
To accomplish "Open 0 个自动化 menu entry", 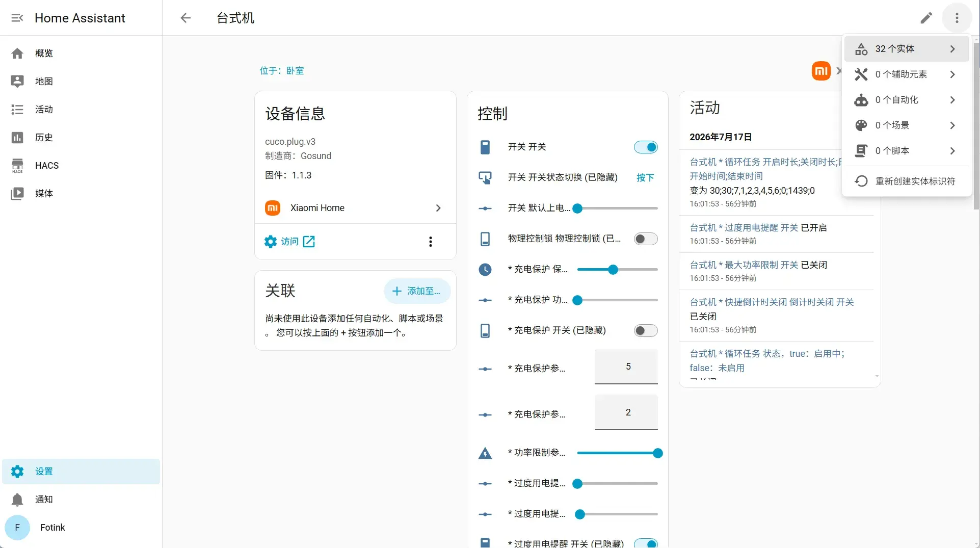I will pyautogui.click(x=907, y=100).
